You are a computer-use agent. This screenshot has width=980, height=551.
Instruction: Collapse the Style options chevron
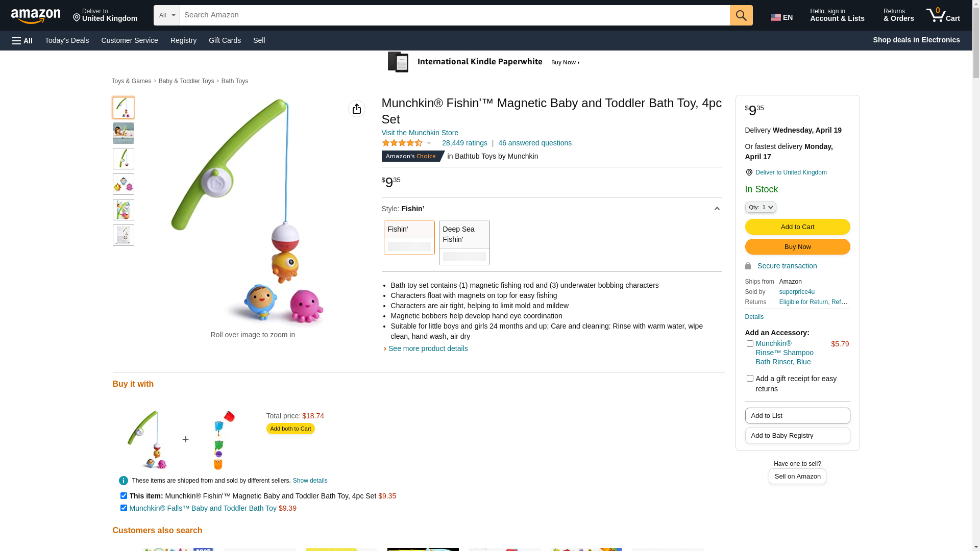(717, 209)
